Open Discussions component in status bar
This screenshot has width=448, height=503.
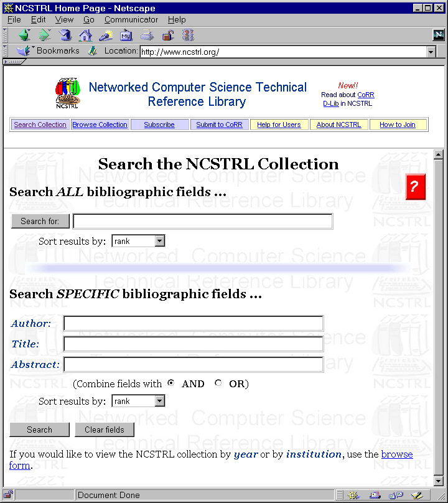pyautogui.click(x=396, y=496)
